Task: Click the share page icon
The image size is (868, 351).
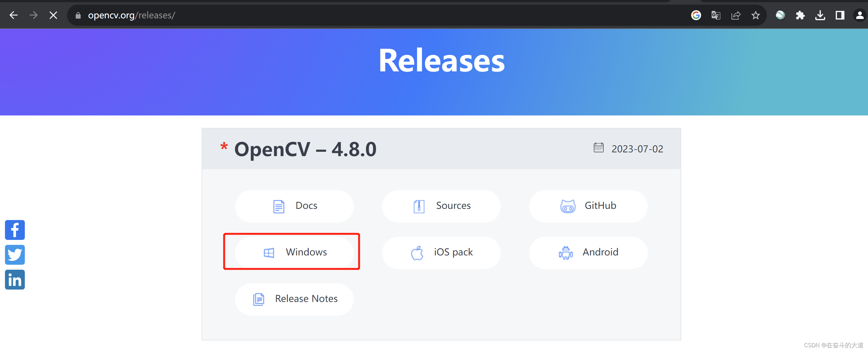Action: pyautogui.click(x=736, y=15)
